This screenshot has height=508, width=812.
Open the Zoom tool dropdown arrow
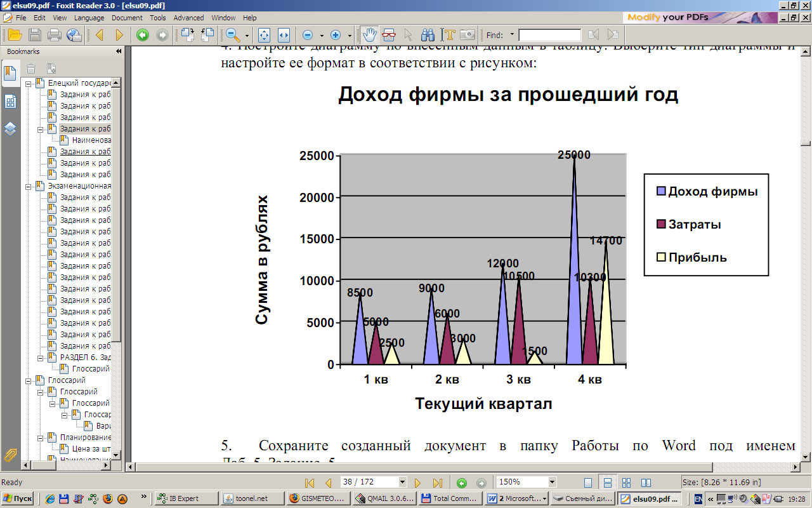click(x=247, y=36)
